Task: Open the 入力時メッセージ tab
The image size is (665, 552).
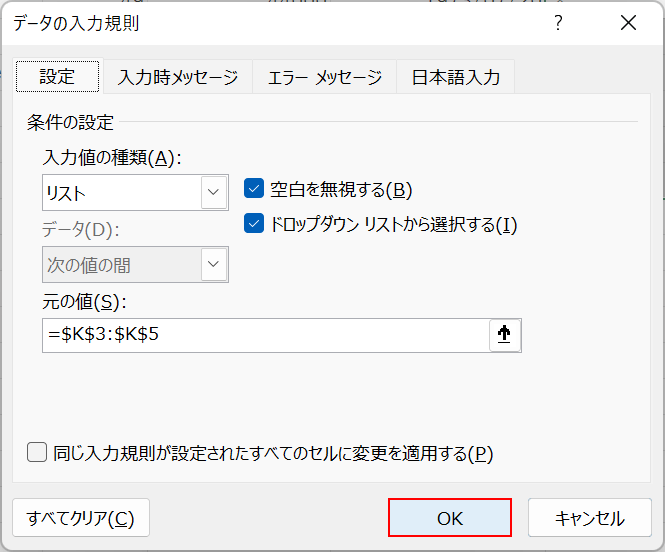Action: click(178, 77)
